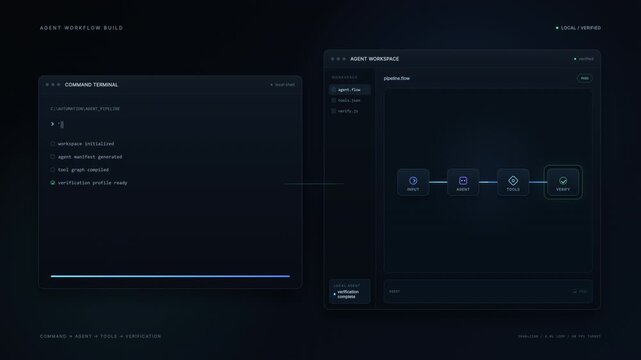641x360 pixels.
Task: Click 'verification complete' status card
Action: click(x=350, y=291)
